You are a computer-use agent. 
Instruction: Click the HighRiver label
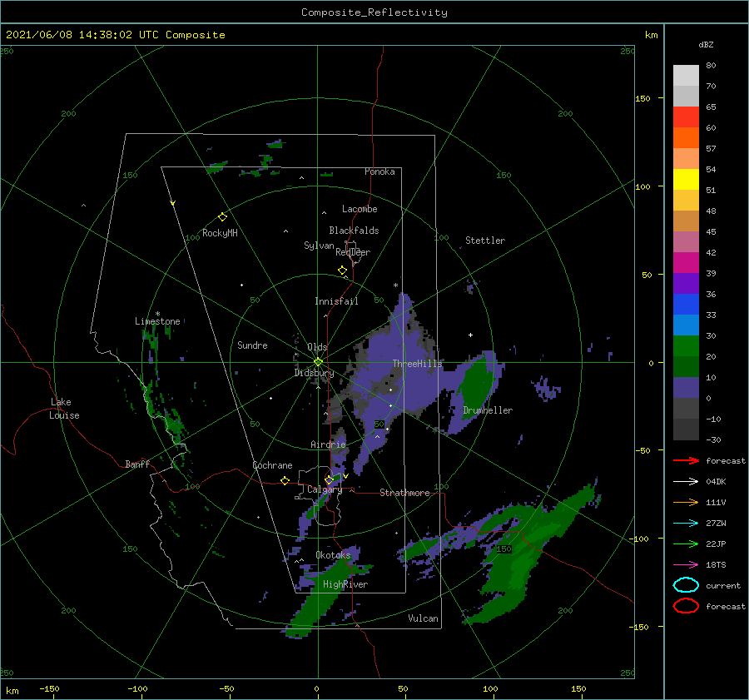(345, 584)
